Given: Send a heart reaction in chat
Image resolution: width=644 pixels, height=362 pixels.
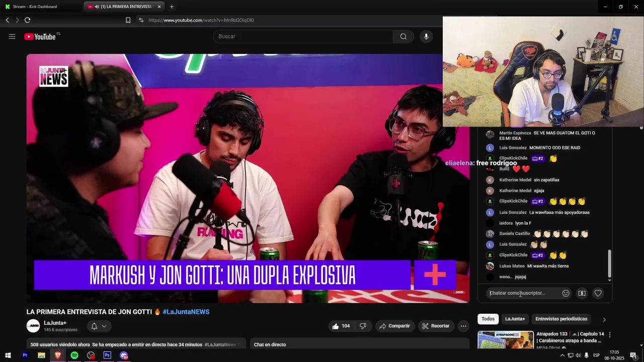Looking at the screenshot, I should (x=598, y=293).
